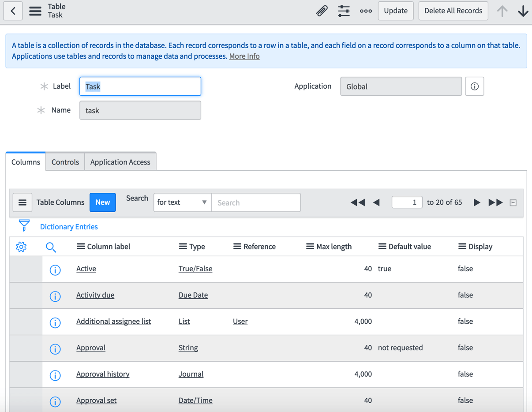Open the form context hamburger menu
This screenshot has width=532, height=412.
[35, 11]
